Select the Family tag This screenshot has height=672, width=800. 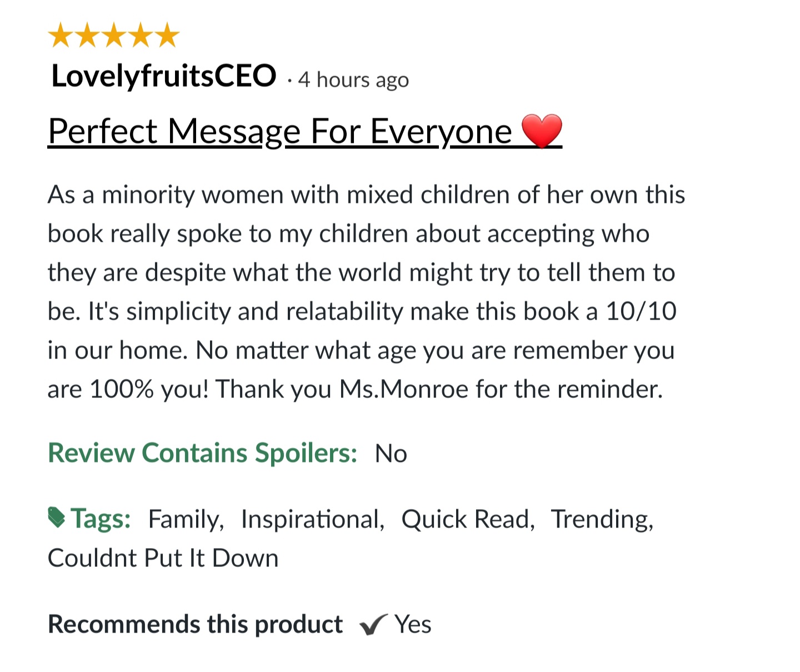185,519
